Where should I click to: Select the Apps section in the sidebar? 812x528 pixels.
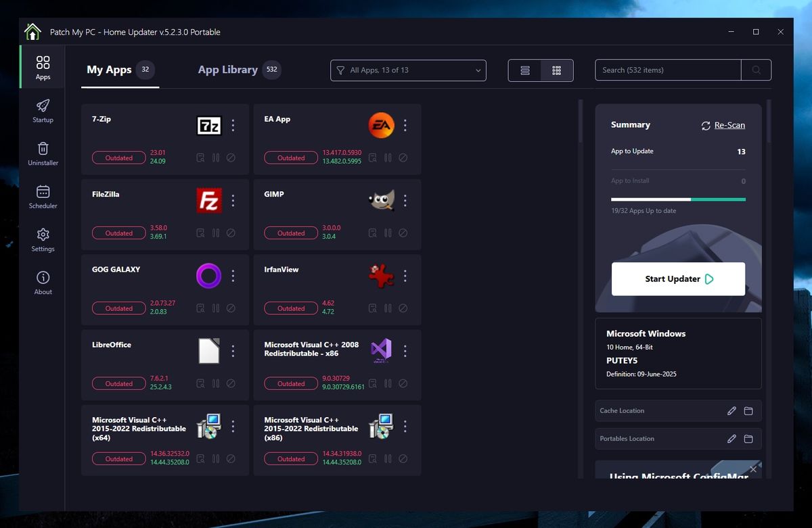point(43,68)
